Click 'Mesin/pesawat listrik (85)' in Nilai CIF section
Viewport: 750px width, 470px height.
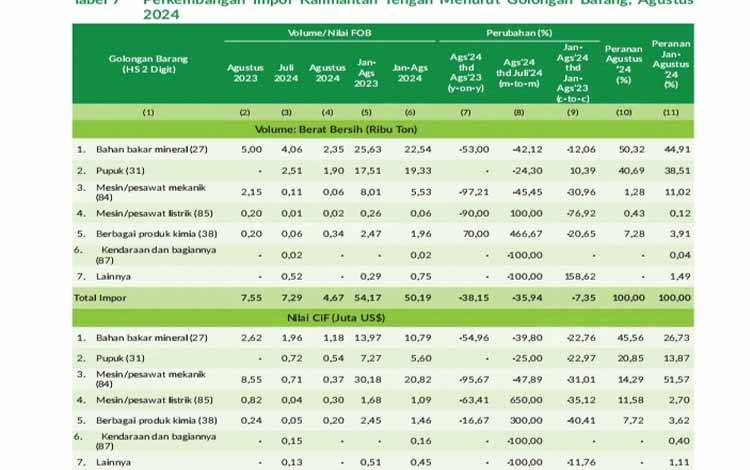coord(154,400)
